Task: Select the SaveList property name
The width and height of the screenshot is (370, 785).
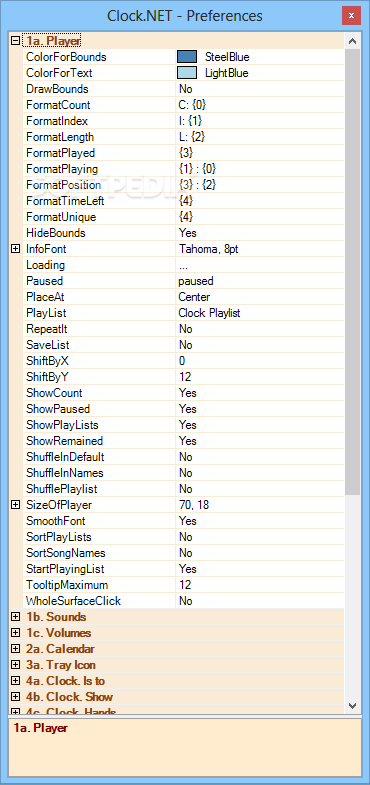Action: point(48,345)
